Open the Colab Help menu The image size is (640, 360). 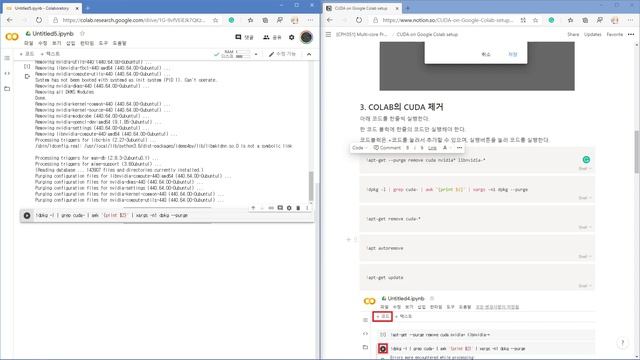[x=120, y=43]
